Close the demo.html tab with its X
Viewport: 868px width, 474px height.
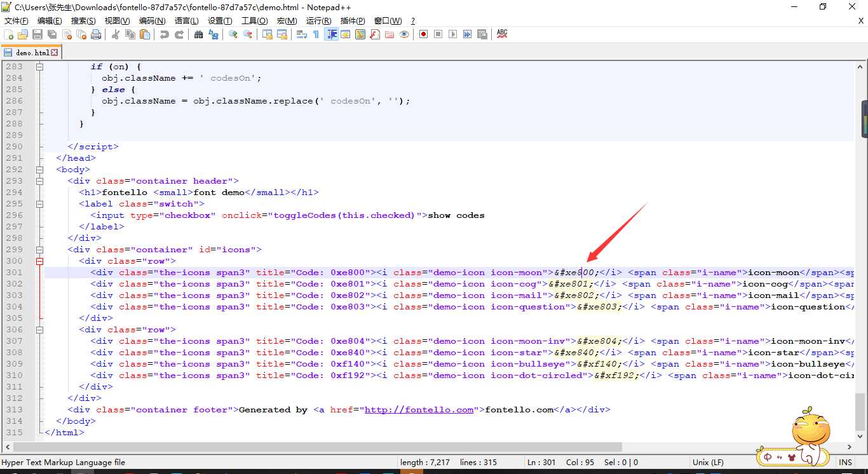click(x=55, y=53)
